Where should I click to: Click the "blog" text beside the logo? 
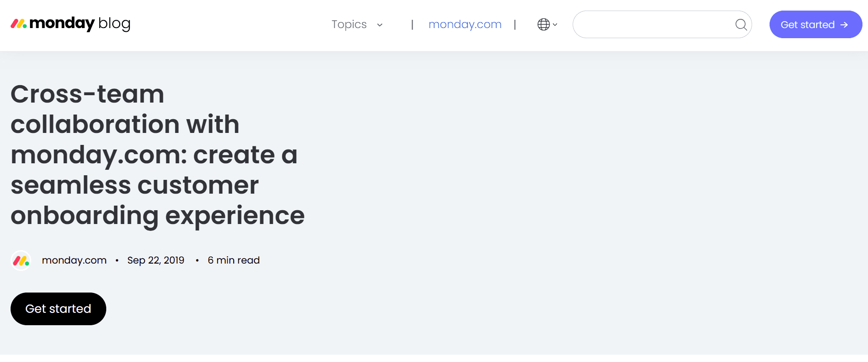point(114,23)
